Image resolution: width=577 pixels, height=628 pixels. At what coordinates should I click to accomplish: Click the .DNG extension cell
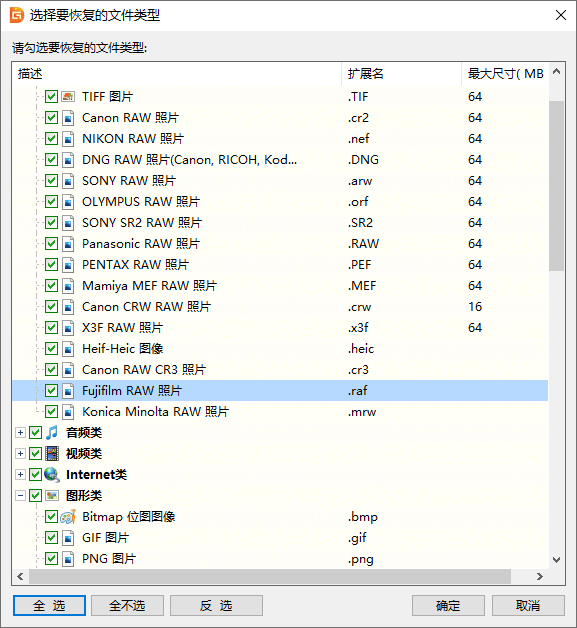coord(363,160)
